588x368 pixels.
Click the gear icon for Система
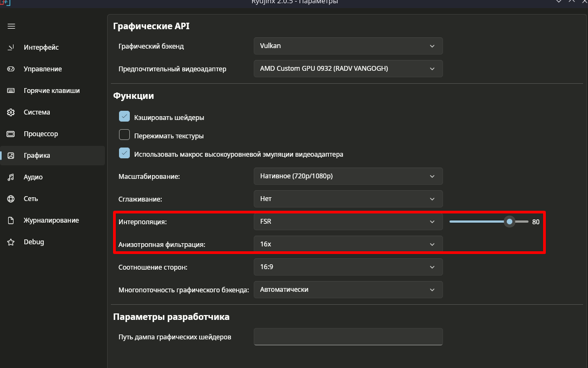coord(11,112)
